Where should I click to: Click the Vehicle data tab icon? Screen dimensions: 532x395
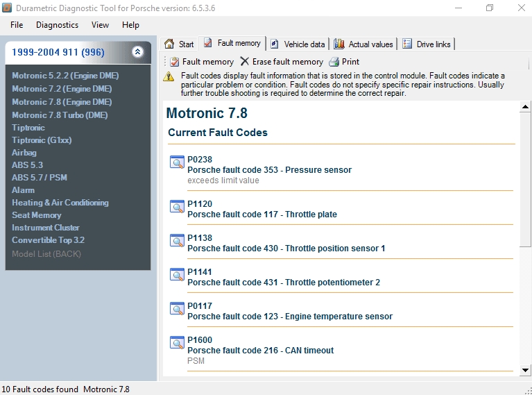[275, 44]
